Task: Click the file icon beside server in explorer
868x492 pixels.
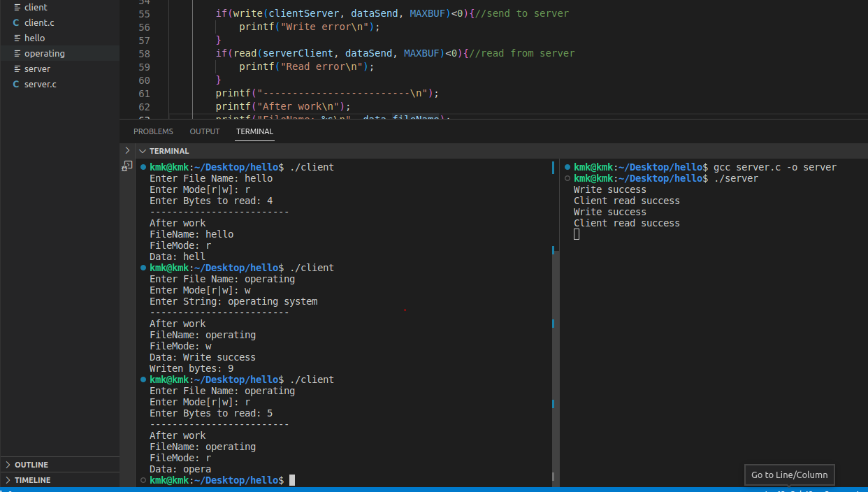Action: (x=17, y=68)
